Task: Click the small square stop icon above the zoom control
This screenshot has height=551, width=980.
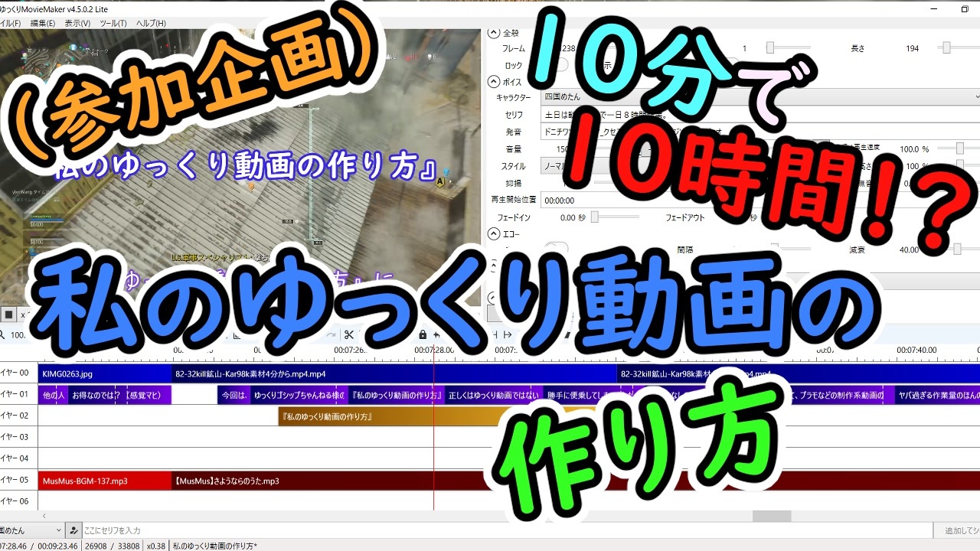Action: tap(7, 314)
